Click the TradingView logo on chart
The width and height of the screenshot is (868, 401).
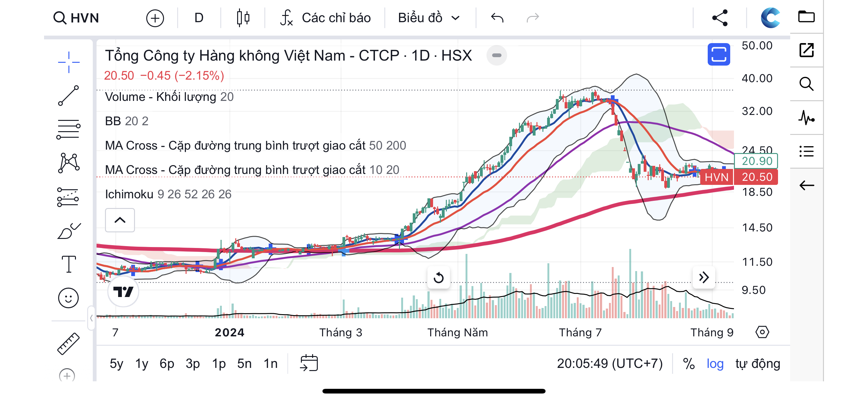[123, 291]
